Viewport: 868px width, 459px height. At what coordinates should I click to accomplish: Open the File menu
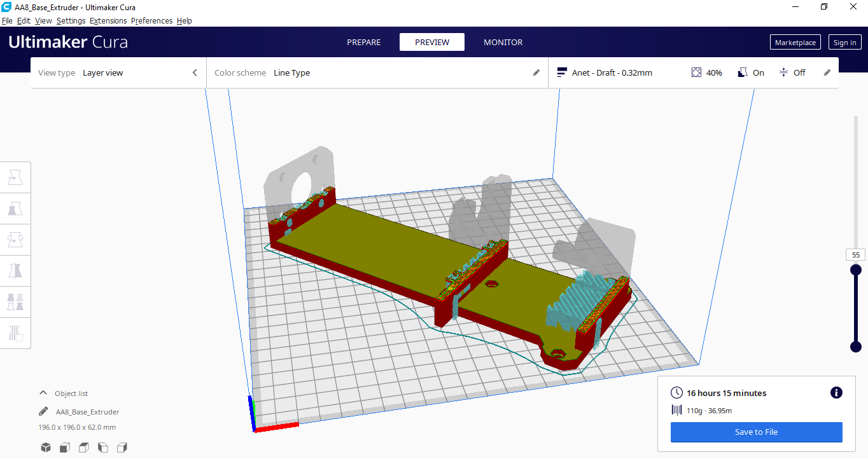(7, 20)
